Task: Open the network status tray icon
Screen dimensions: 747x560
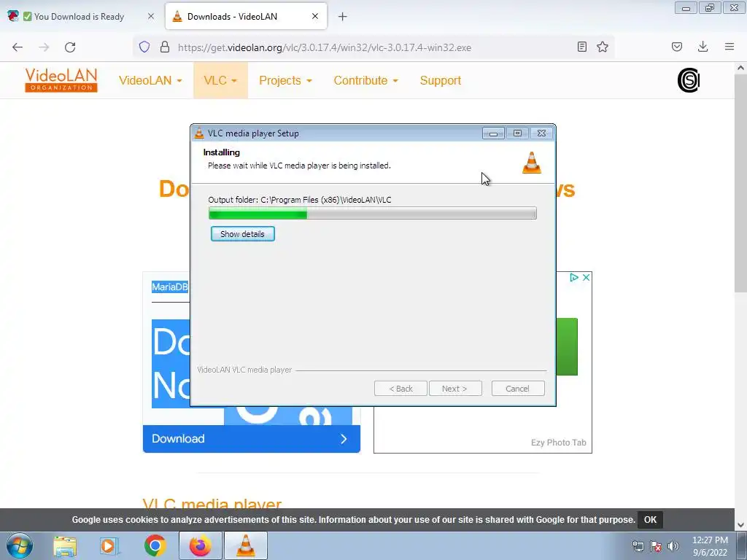Action: 638,546
